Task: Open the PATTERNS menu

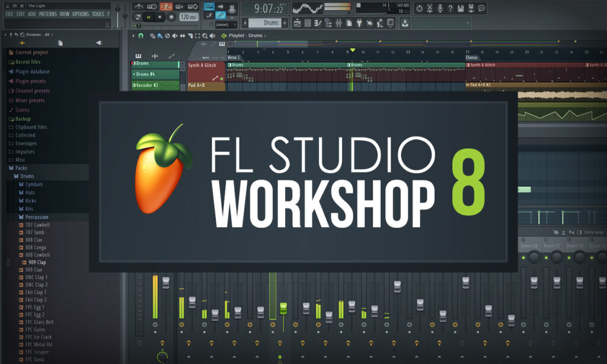Action: point(47,14)
